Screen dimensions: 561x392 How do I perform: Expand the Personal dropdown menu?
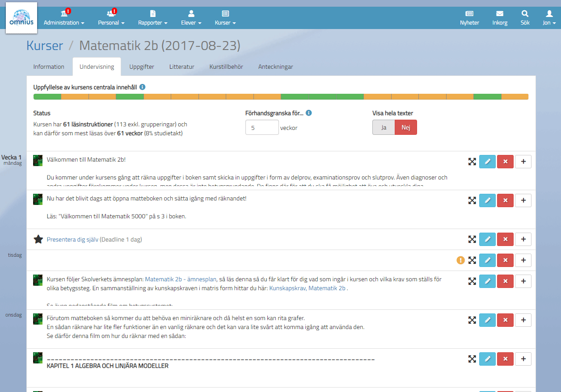point(111,22)
